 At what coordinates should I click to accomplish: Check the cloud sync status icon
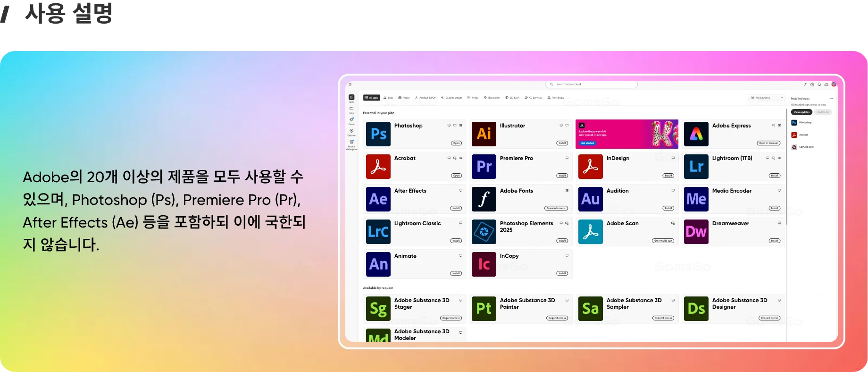(x=826, y=85)
